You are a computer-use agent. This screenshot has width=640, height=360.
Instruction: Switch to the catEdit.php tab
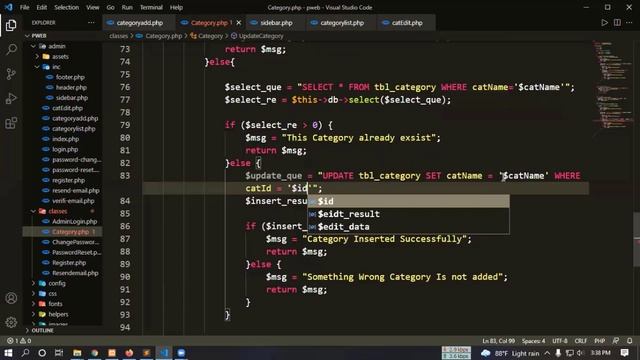pyautogui.click(x=406, y=23)
